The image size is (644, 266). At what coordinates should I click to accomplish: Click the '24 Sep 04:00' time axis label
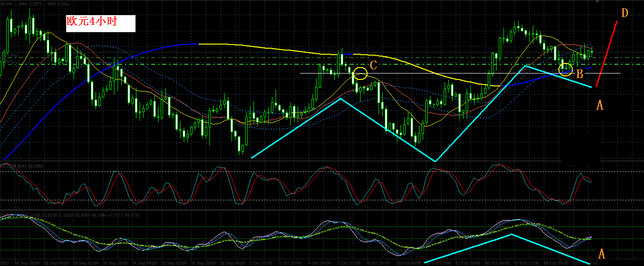tap(145, 263)
